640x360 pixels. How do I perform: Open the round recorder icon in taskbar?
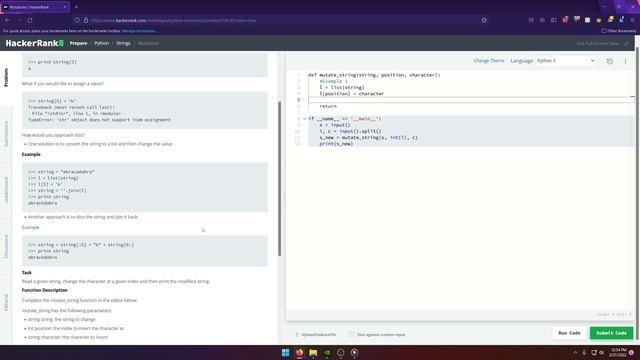[x=340, y=353]
